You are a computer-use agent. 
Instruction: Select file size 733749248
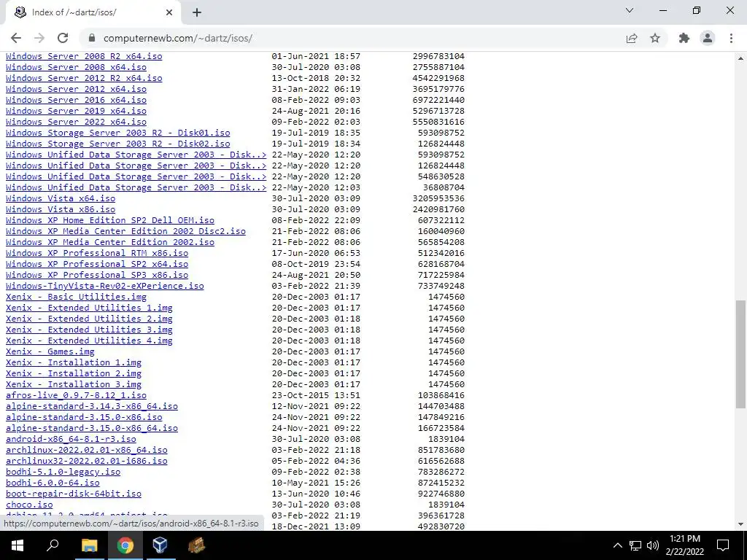pyautogui.click(x=441, y=286)
